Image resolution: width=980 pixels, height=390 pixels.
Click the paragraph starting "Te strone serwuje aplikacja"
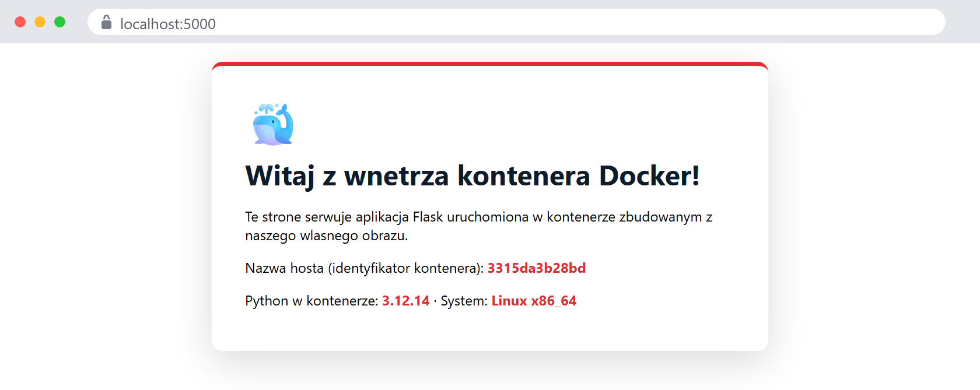[x=479, y=226]
